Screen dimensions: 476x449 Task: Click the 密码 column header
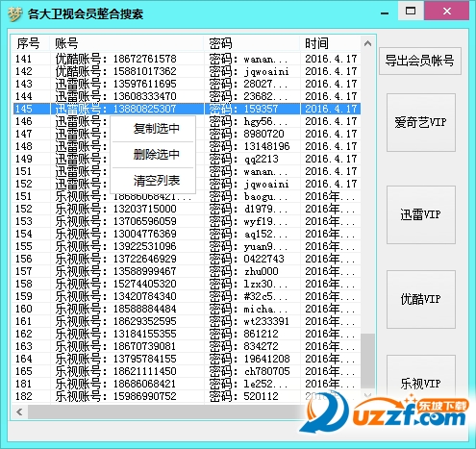point(252,43)
